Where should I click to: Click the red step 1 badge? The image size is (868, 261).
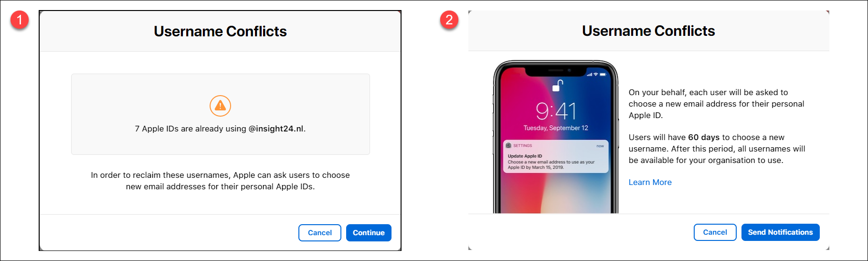20,20
